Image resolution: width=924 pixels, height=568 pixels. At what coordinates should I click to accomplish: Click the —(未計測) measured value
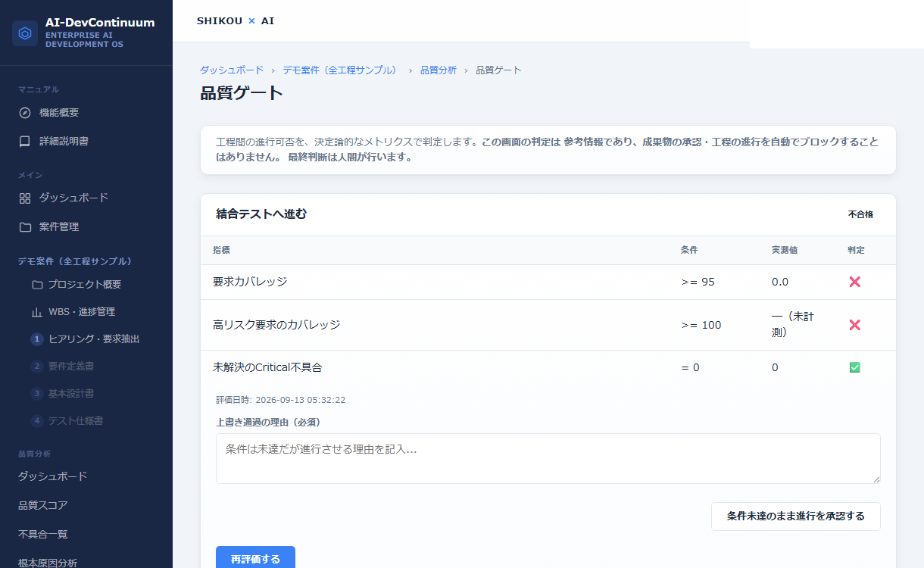click(793, 325)
